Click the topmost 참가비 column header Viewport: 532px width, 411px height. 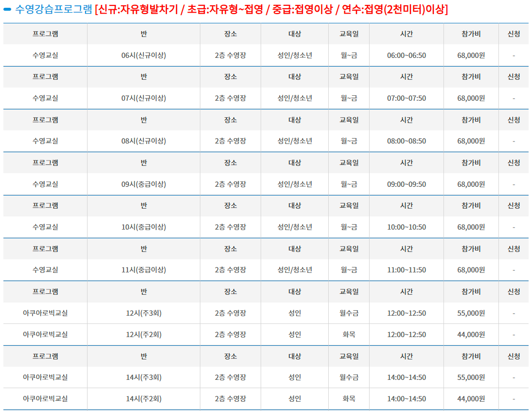pos(471,34)
